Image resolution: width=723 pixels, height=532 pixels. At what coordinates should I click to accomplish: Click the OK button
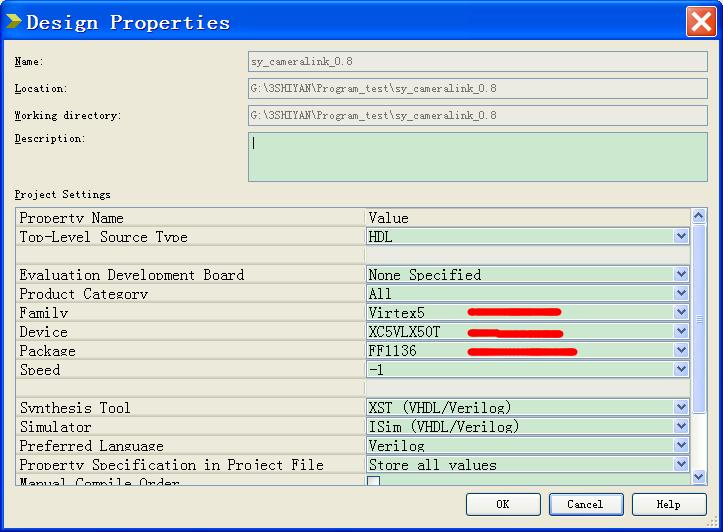pyautogui.click(x=503, y=504)
